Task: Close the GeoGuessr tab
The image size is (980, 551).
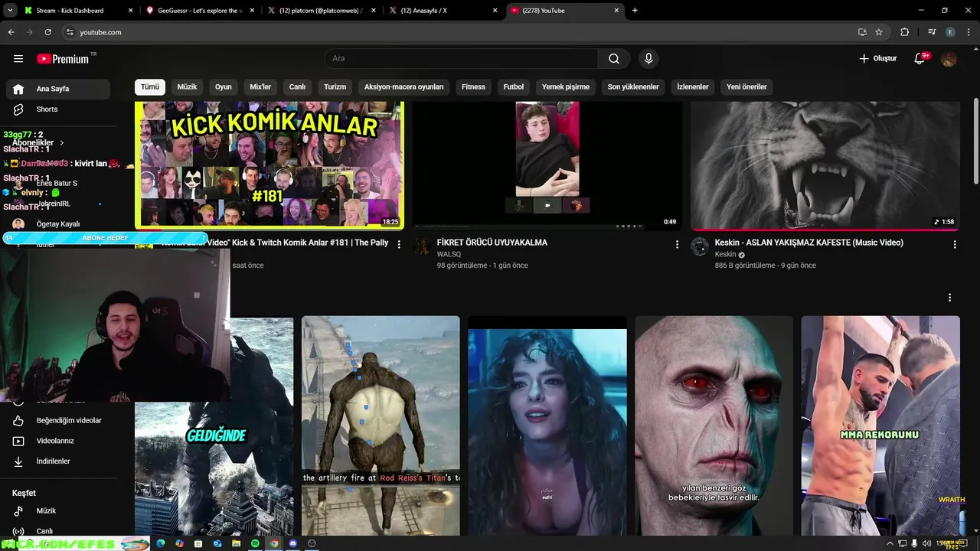Action: (251, 11)
